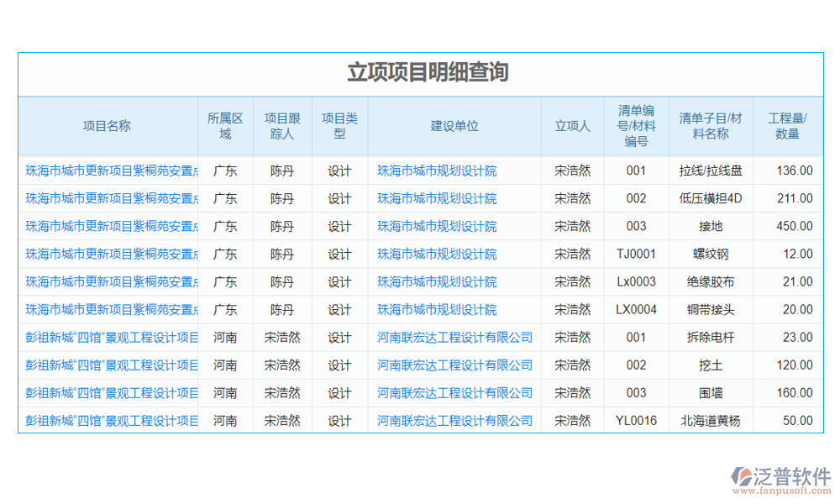840x504 pixels.
Task: Click the 河南联宏达工程设计有限公司 link
Action: pyautogui.click(x=454, y=337)
